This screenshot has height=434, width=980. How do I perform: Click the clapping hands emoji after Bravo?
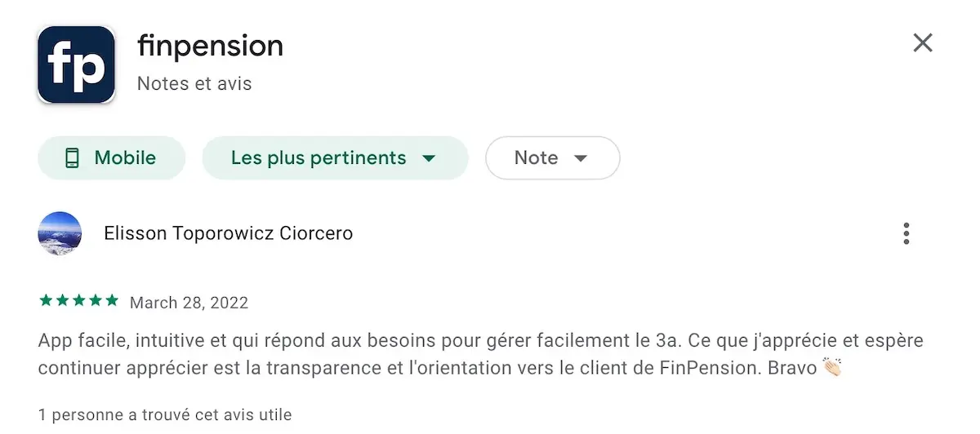click(831, 367)
